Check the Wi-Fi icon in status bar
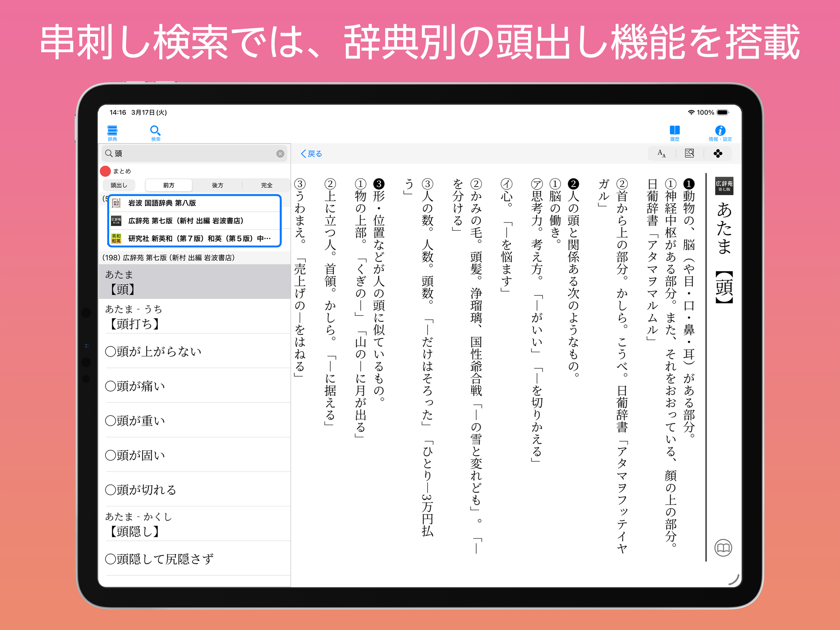The image size is (840, 630). 691,112
